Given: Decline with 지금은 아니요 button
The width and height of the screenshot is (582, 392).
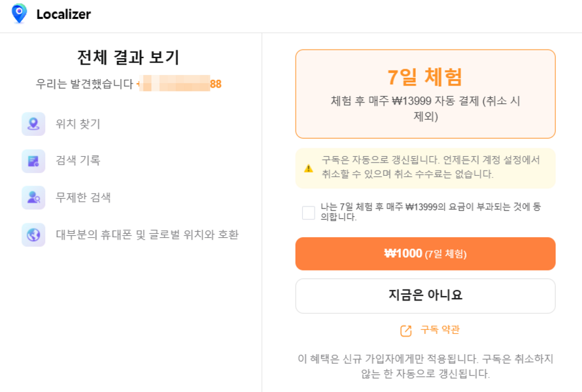Looking at the screenshot, I should tap(425, 295).
